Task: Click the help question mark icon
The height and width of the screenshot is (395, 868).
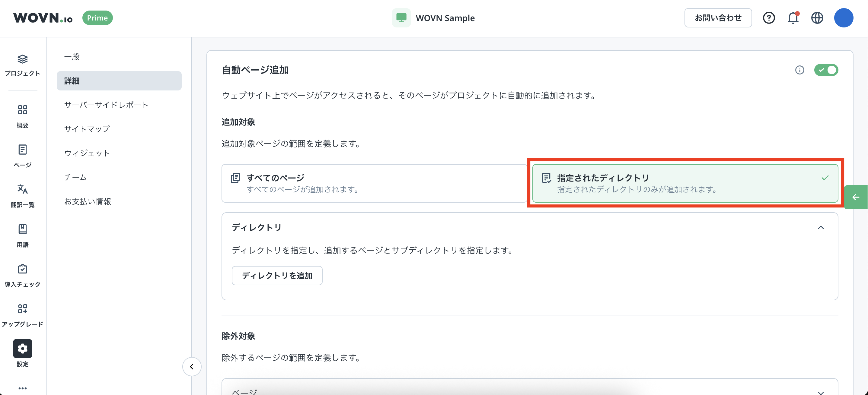Action: point(769,18)
